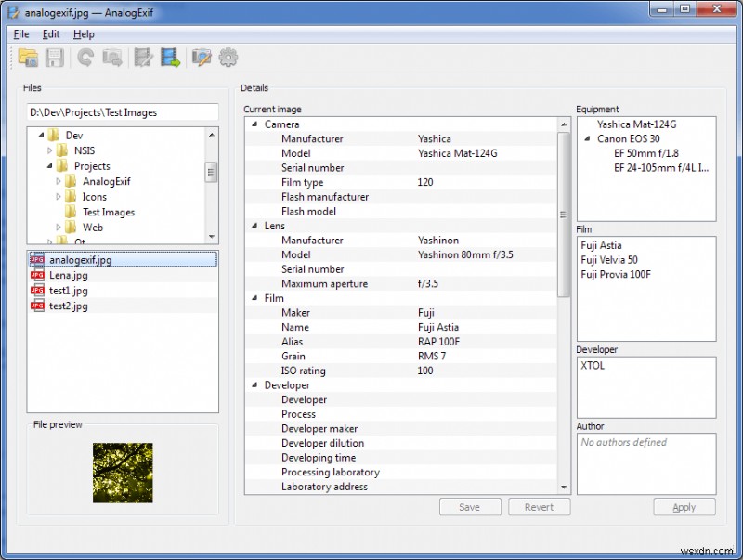Click the floppy disk save icon
The height and width of the screenshot is (560, 743).
55,58
